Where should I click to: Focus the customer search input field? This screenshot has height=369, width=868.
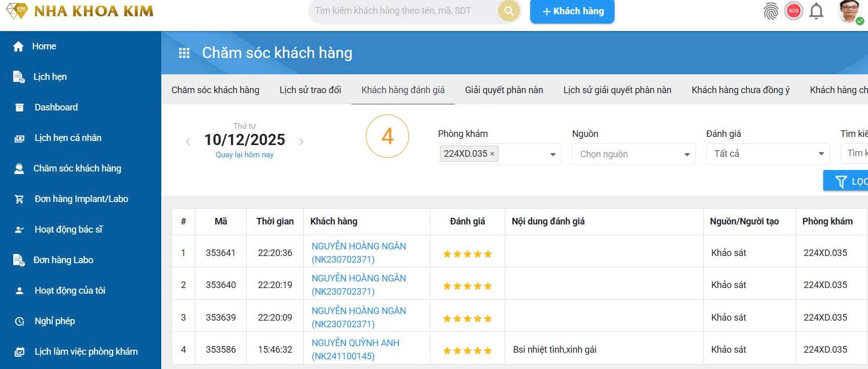coord(402,11)
